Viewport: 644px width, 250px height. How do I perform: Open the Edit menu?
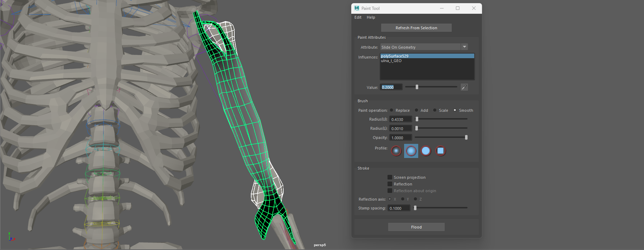tap(358, 17)
